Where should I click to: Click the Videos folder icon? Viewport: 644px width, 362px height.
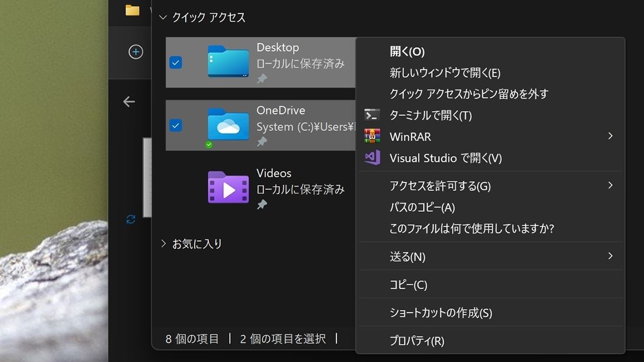click(228, 187)
